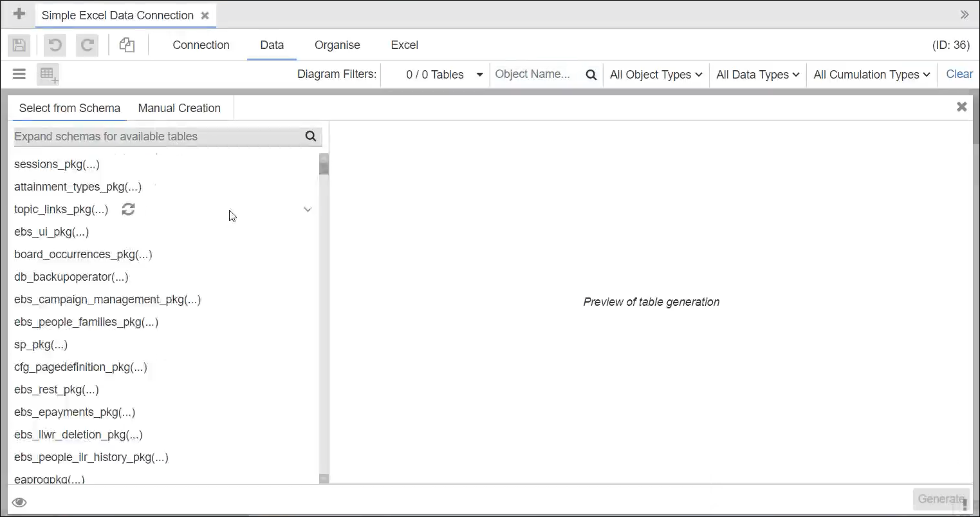Expand the double-chevron panel at top right
980x517 pixels.
coord(964,14)
